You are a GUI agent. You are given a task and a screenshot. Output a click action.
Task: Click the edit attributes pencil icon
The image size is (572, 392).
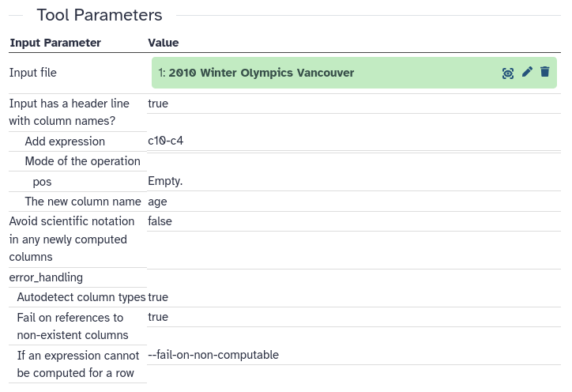pos(527,73)
